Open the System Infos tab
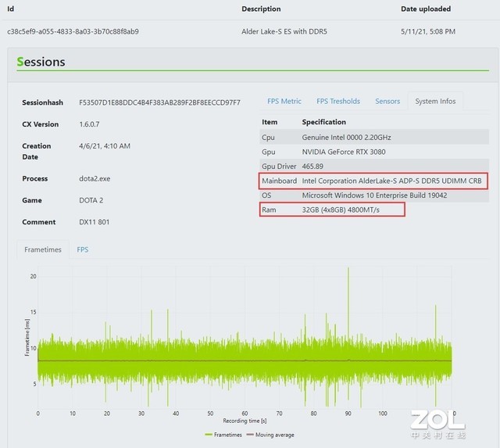500x448 pixels. 436,101
